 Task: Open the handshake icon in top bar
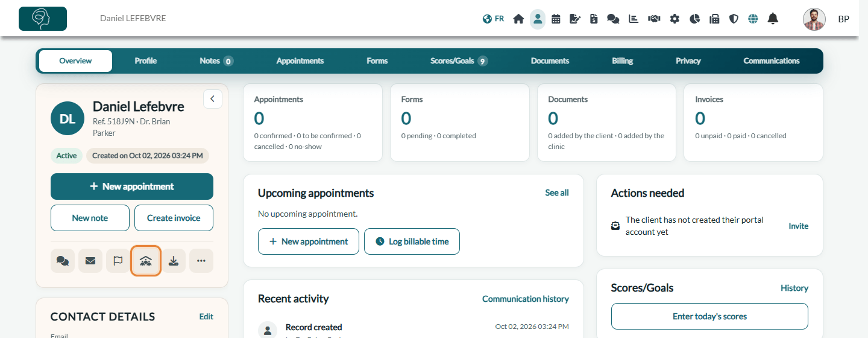pos(654,19)
